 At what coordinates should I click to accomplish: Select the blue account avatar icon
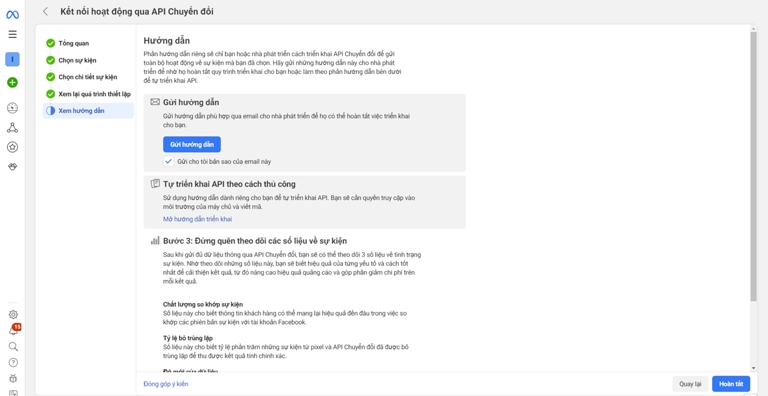[12, 59]
